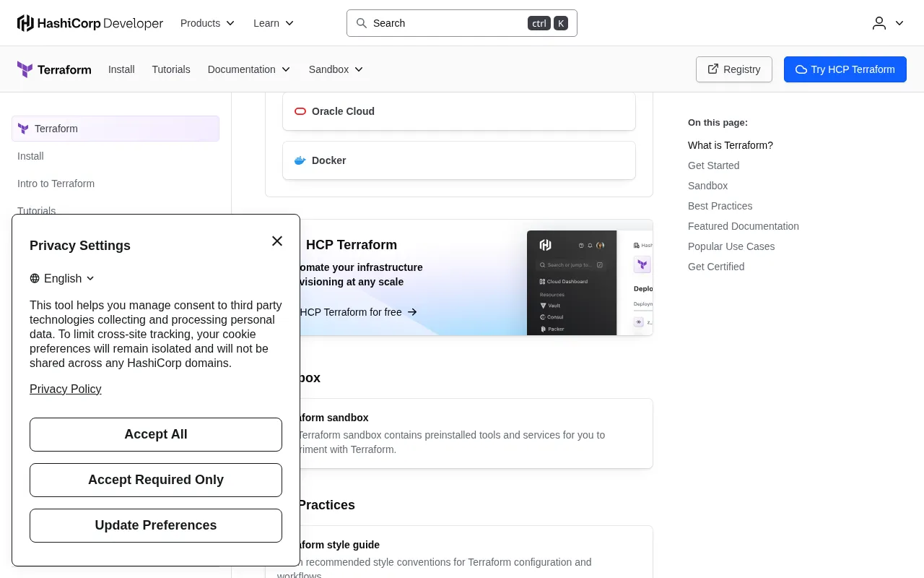
Task: Jump to Featured Documentation section
Action: tap(744, 226)
